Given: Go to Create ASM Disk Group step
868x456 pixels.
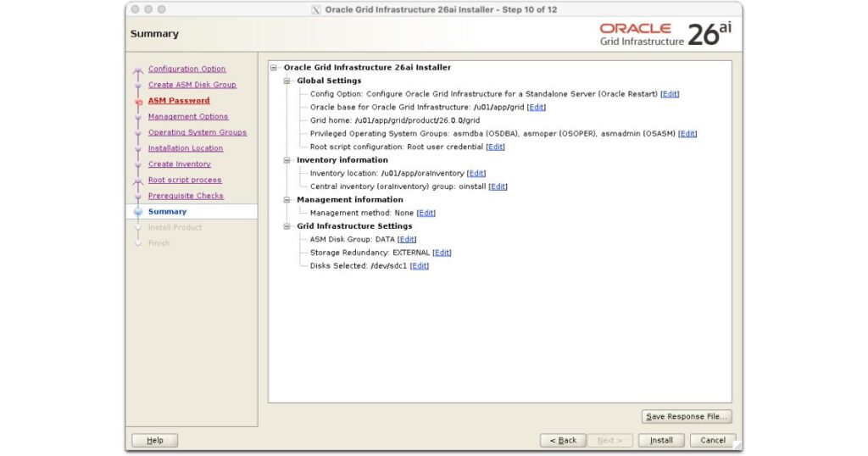Looking at the screenshot, I should click(192, 85).
